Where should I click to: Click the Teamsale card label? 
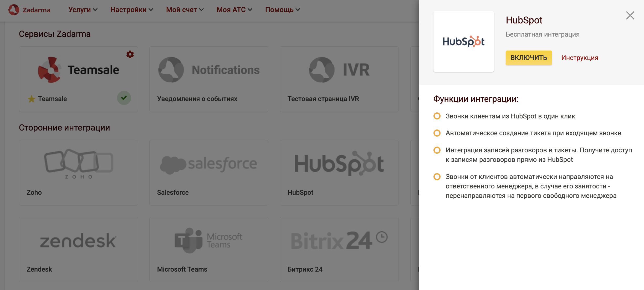point(52,99)
